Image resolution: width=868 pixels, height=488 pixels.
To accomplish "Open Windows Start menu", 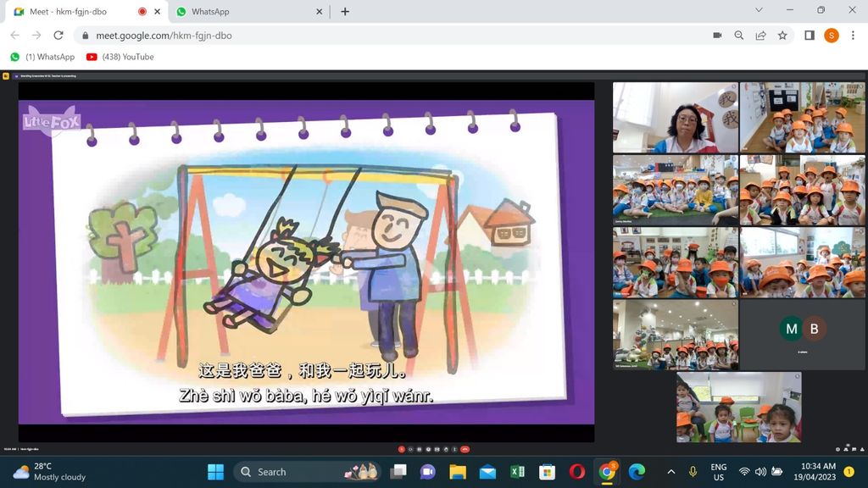I will pyautogui.click(x=215, y=472).
